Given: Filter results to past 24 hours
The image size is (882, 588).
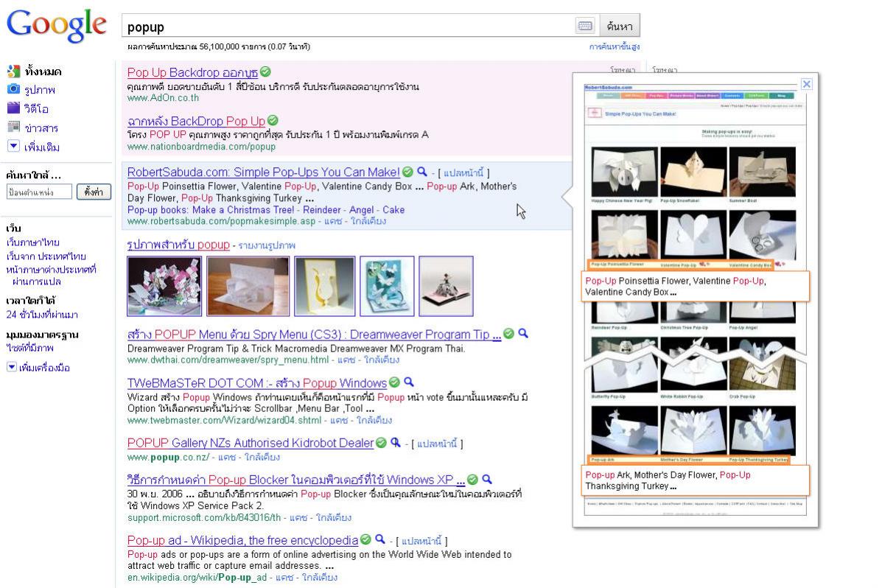Looking at the screenshot, I should click(x=42, y=315).
